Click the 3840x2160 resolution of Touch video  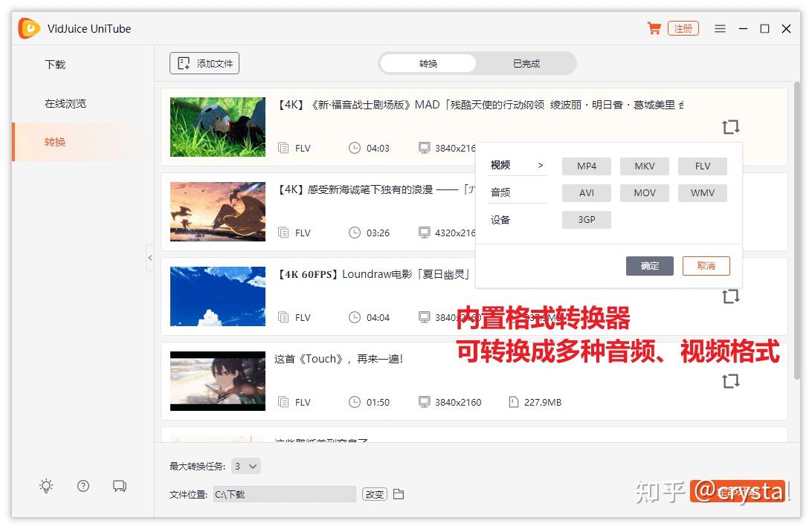[x=458, y=402]
